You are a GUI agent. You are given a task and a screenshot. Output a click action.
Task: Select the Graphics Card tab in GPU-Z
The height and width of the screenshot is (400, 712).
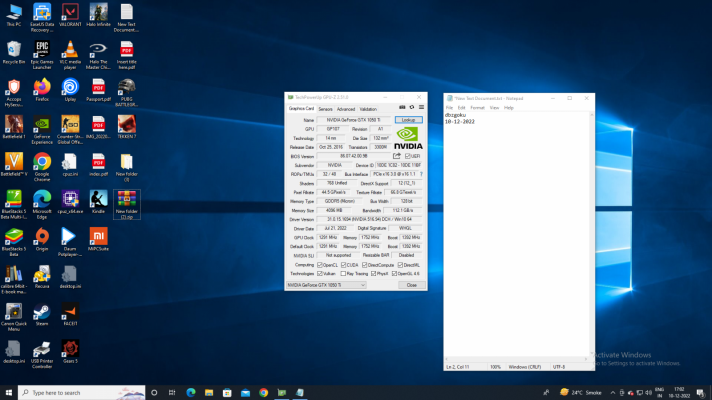pyautogui.click(x=301, y=109)
